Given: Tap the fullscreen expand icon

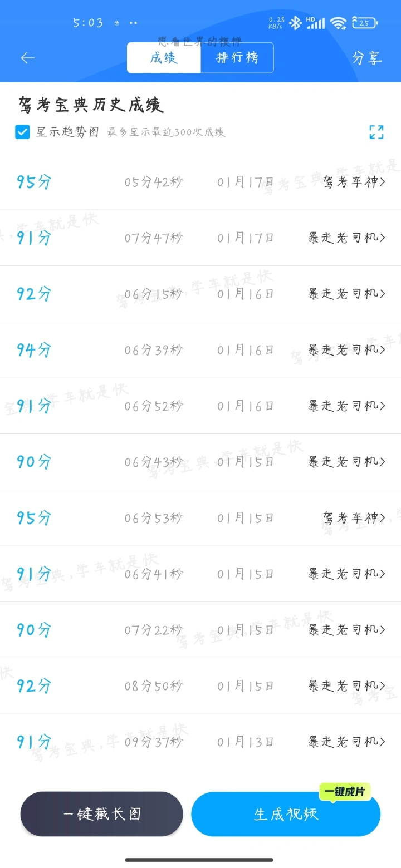Looking at the screenshot, I should point(376,132).
